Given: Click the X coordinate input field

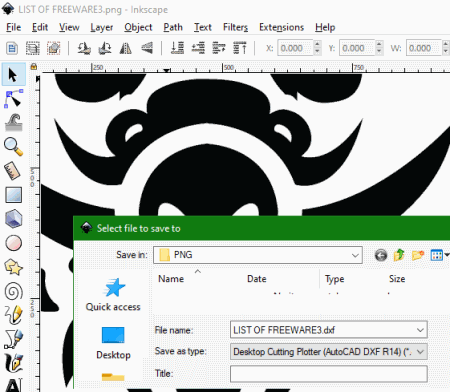Looking at the screenshot, I should pos(295,48).
